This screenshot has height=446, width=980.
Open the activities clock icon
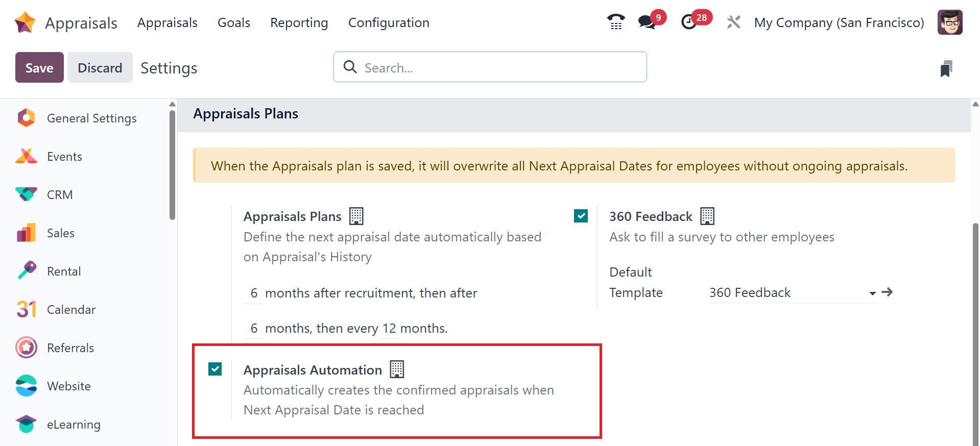click(x=689, y=22)
